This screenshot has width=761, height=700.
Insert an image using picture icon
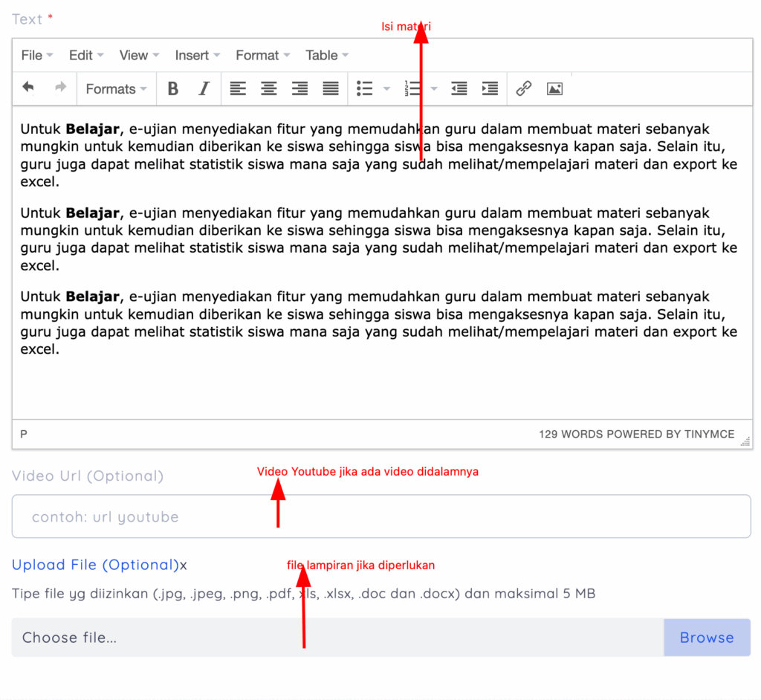[x=554, y=89]
